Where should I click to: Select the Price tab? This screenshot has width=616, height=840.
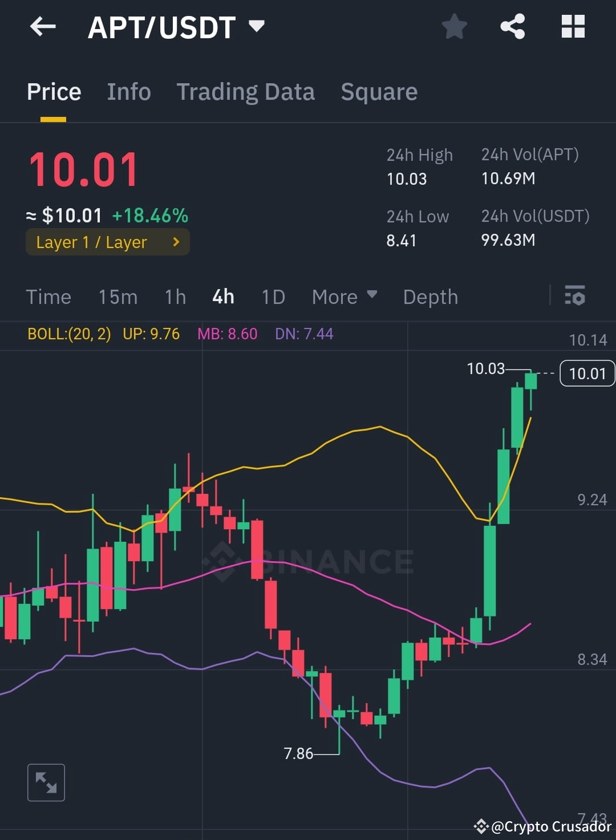click(54, 92)
